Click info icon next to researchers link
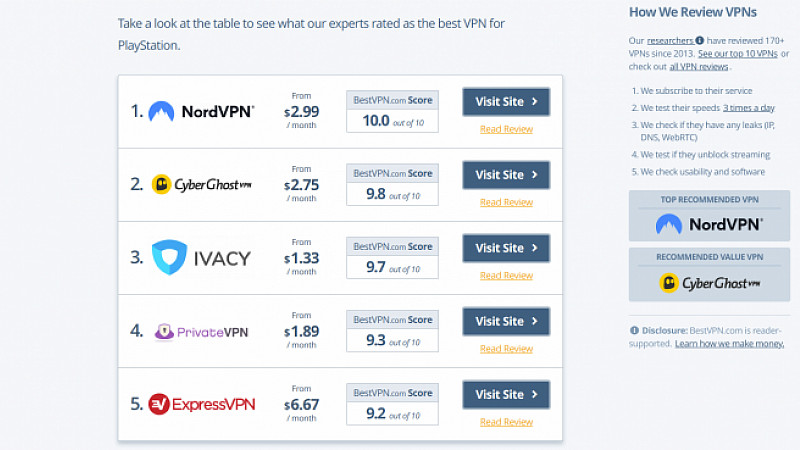800x450 pixels. coord(699,40)
